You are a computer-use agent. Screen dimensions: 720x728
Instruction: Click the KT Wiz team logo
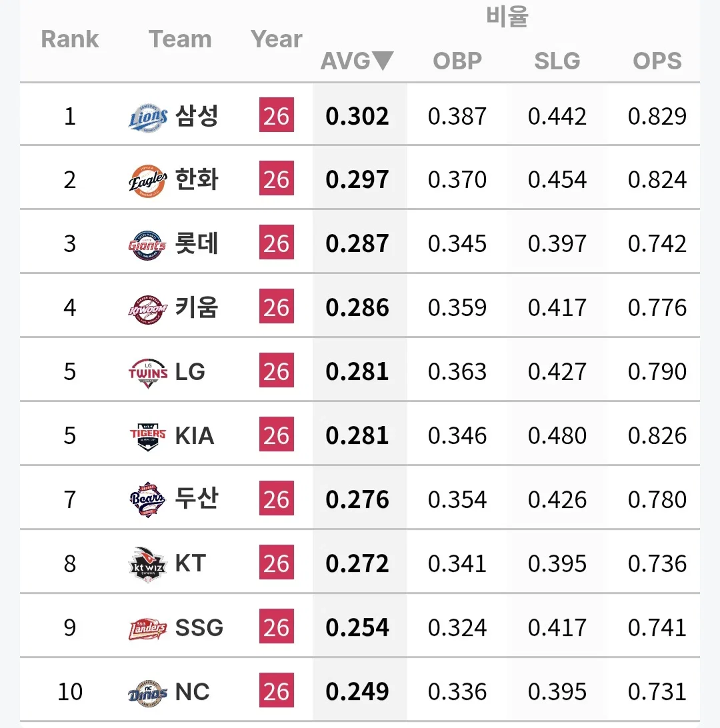click(x=147, y=564)
